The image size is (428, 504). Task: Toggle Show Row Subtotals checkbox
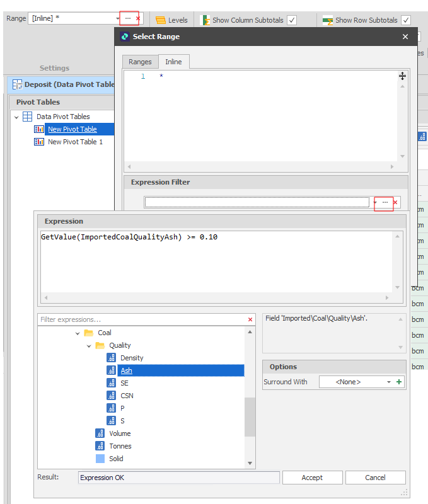(x=405, y=20)
